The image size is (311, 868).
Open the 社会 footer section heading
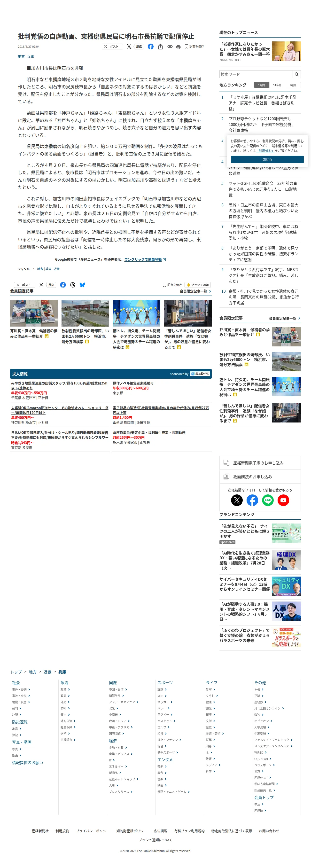tap(16, 683)
